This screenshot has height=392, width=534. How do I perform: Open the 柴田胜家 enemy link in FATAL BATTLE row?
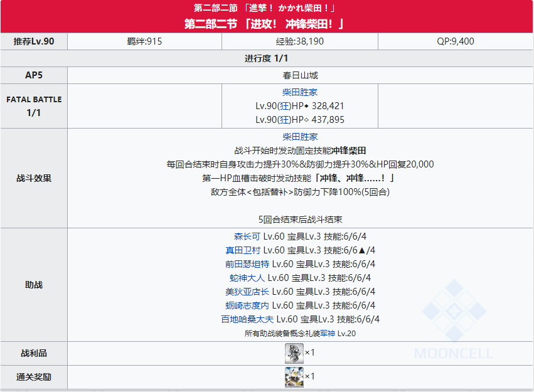pos(300,92)
